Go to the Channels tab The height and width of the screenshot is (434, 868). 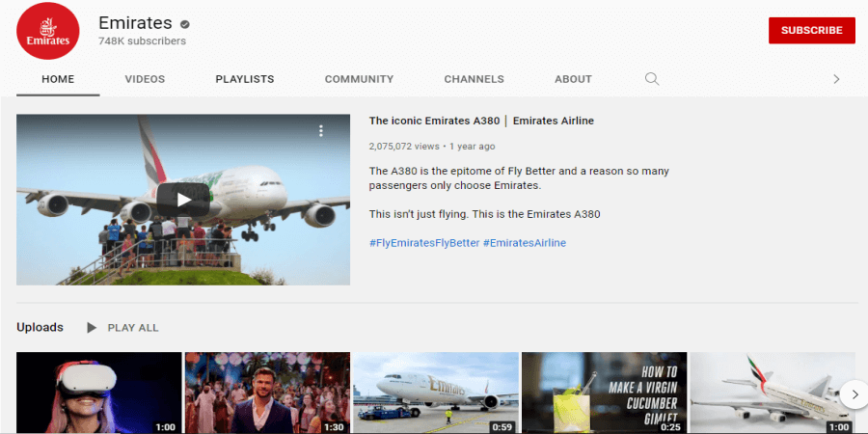tap(474, 79)
